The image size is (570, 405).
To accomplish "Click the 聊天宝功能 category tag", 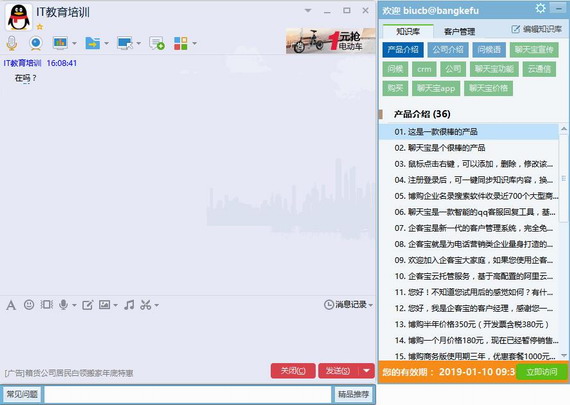I will tap(494, 69).
